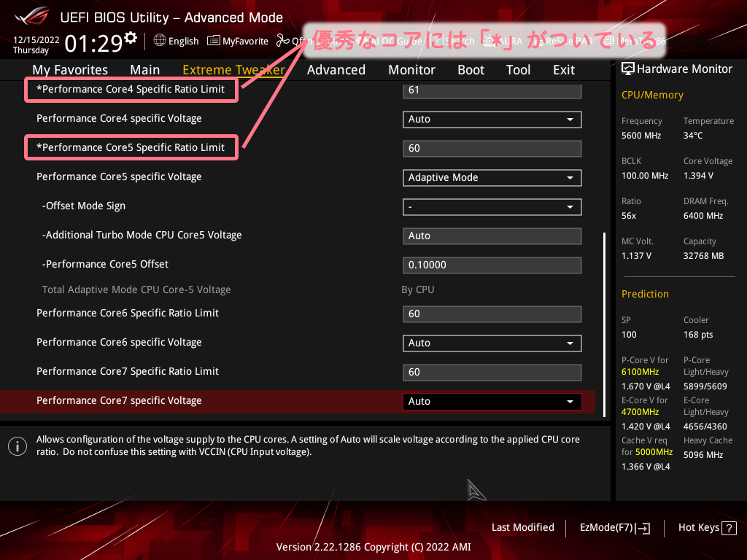Open Performance Core5 specific Voltage Adaptive Mode dropdown

[492, 178]
